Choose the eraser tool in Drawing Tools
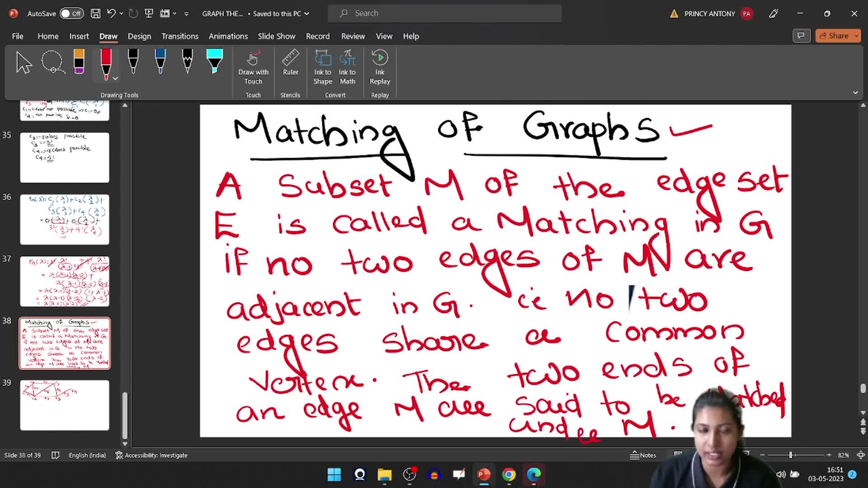This screenshot has width=868, height=488. 79,61
